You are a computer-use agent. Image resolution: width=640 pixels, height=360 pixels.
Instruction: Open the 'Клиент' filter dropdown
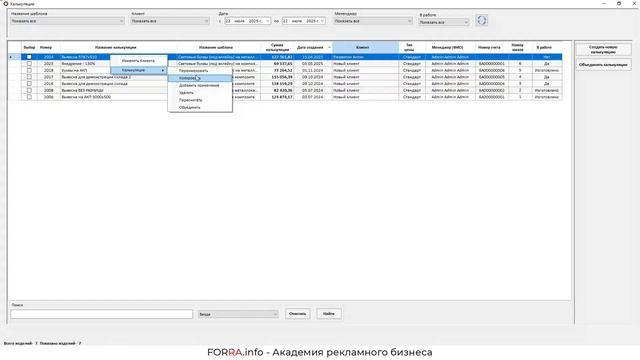170,21
